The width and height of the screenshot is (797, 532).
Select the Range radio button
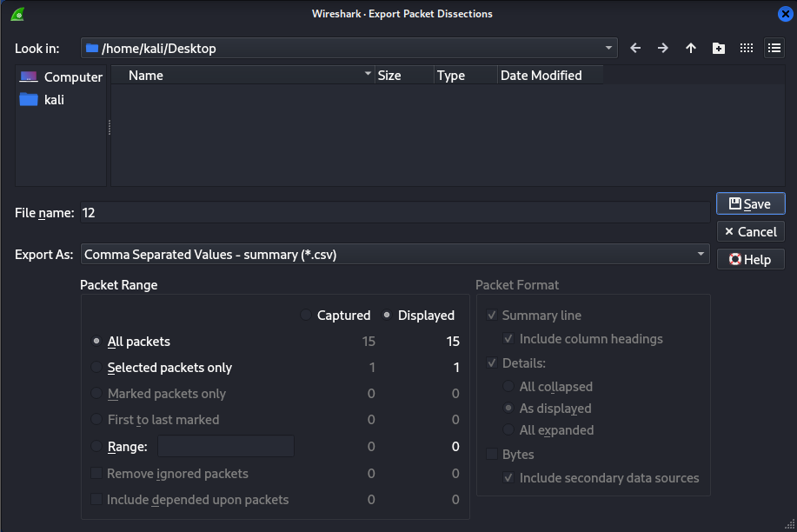[x=96, y=447]
